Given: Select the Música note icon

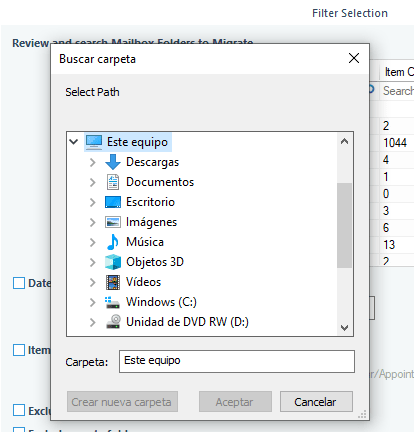Looking at the screenshot, I should pos(113,242).
